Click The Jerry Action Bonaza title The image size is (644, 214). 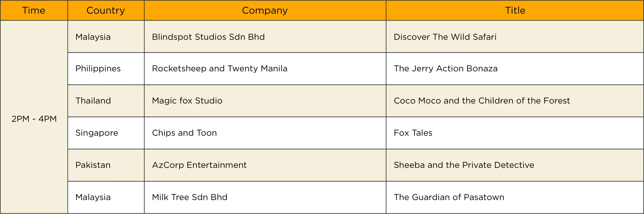446,69
